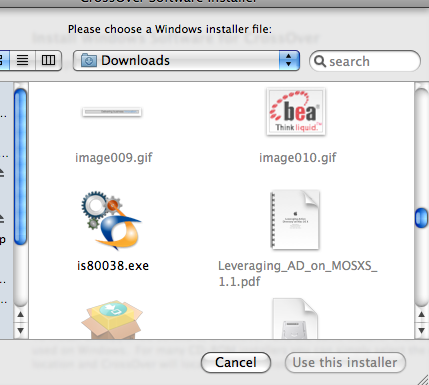The width and height of the screenshot is (429, 385).
Task: Click the blue up-down arrows of Downloads popup
Action: click(x=289, y=60)
